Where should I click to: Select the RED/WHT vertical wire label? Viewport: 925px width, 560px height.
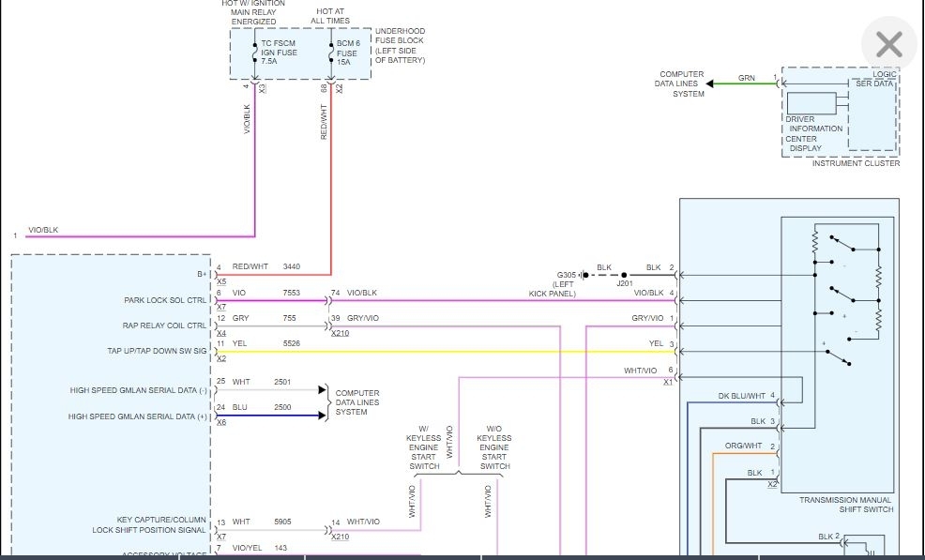click(x=324, y=122)
